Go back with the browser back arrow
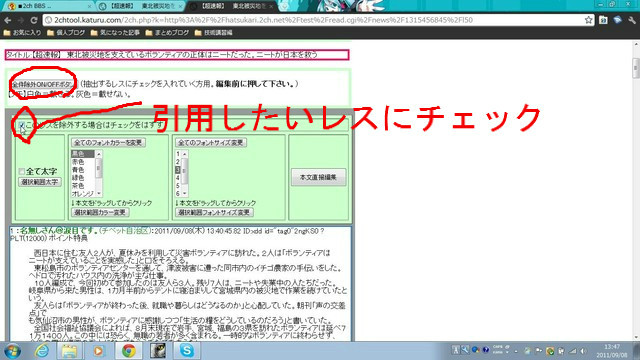The width and height of the screenshot is (640, 360). point(8,20)
